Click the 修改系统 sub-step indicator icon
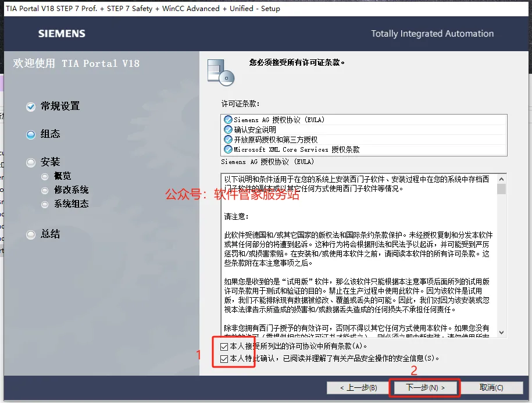 tap(45, 190)
